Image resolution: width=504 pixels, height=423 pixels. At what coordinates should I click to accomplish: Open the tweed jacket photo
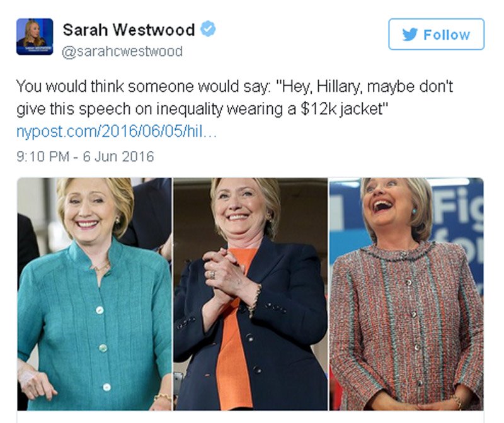[x=406, y=294]
